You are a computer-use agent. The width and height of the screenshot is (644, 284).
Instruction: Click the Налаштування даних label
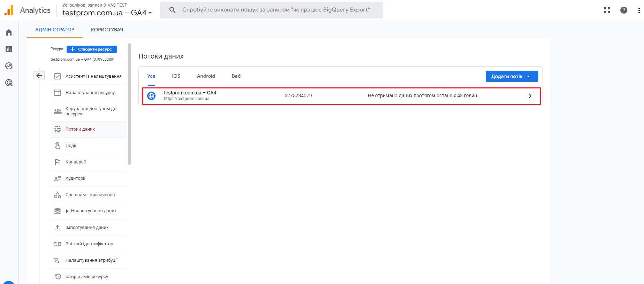click(94, 211)
